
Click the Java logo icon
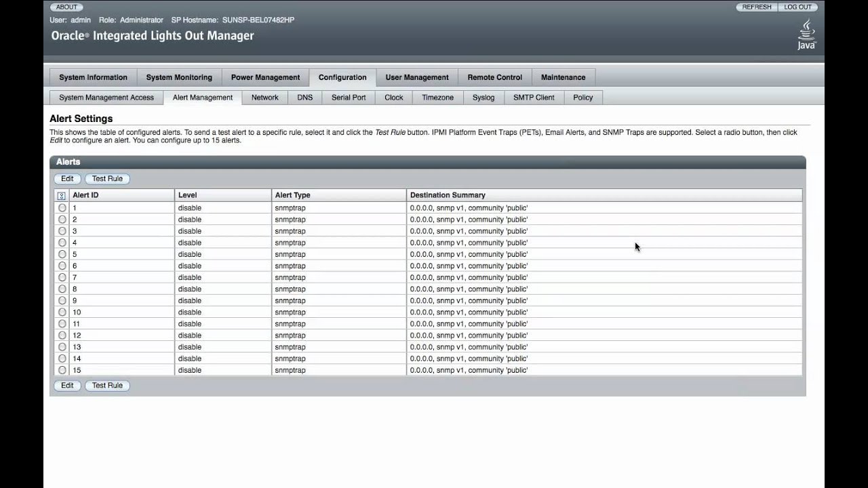click(x=806, y=35)
